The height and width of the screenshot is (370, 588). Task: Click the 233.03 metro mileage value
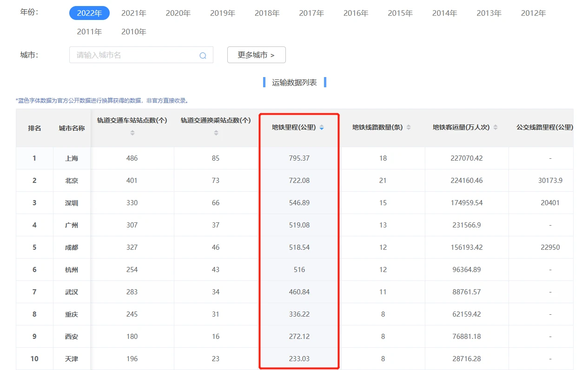tap(299, 359)
